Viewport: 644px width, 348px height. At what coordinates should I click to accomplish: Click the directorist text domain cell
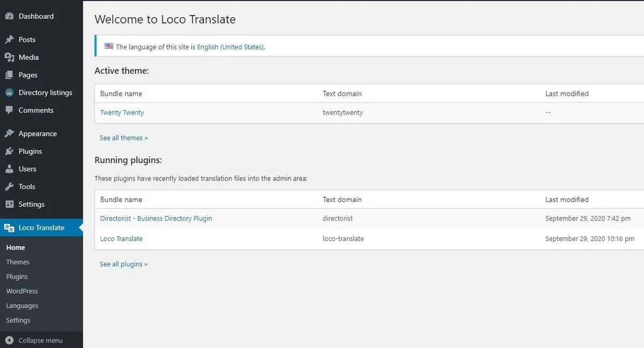pyautogui.click(x=338, y=219)
